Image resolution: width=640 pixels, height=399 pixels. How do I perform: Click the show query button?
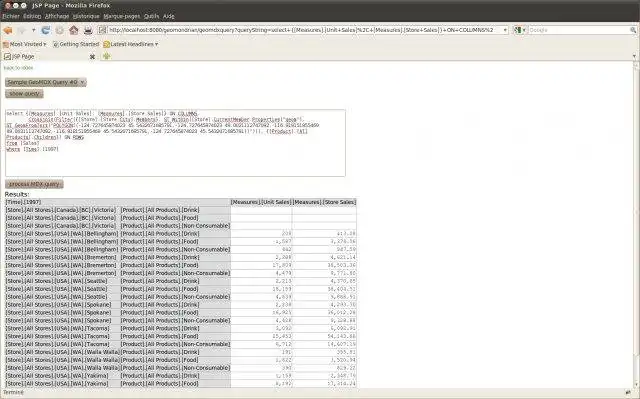pyautogui.click(x=24, y=94)
